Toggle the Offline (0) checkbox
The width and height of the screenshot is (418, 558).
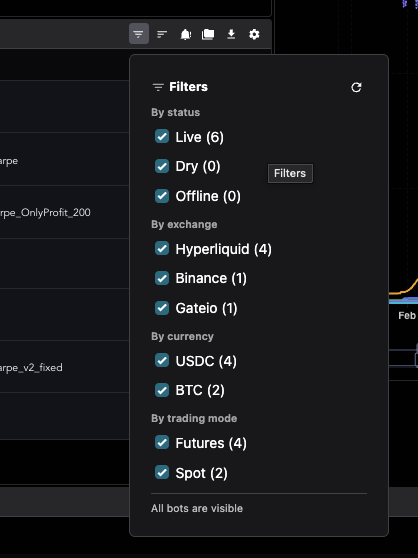[162, 196]
